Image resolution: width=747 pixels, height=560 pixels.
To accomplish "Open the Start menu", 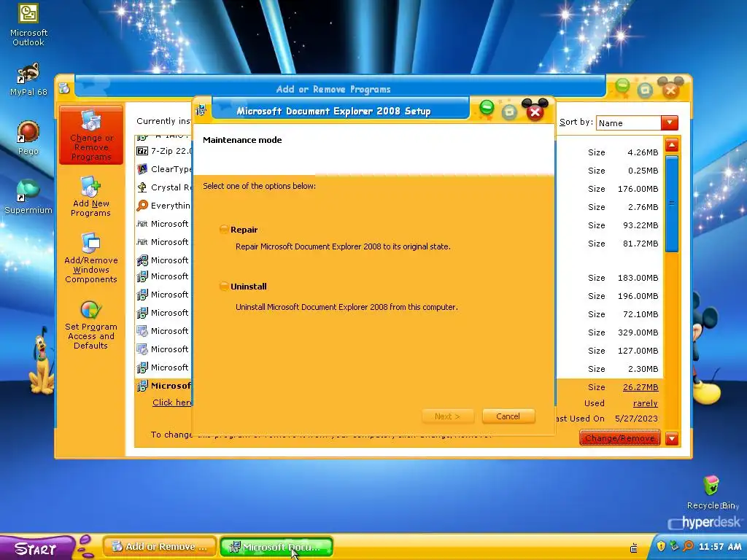I will click(x=36, y=548).
